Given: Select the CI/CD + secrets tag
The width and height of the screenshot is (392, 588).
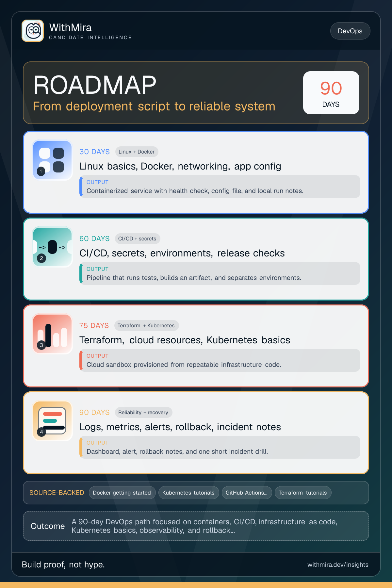Looking at the screenshot, I should point(137,239).
